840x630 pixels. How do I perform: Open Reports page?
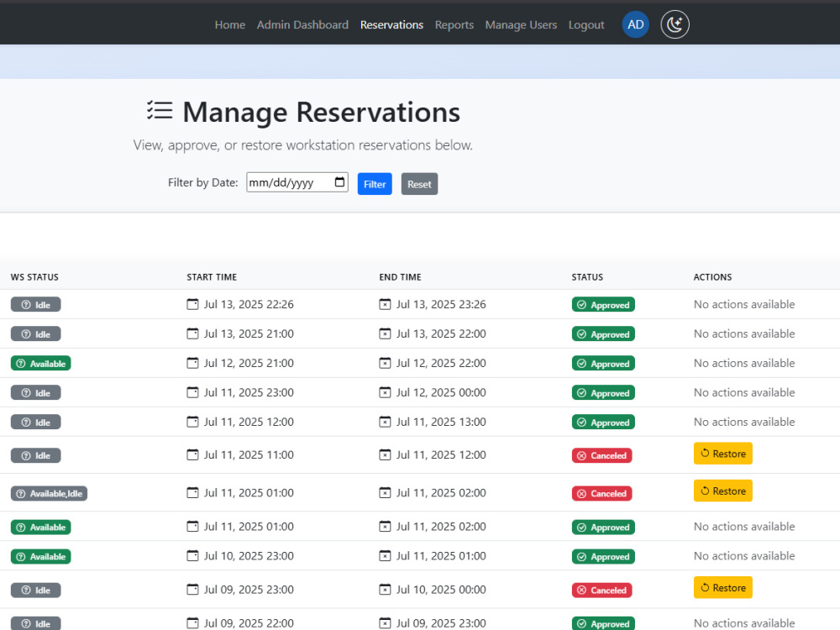[454, 24]
